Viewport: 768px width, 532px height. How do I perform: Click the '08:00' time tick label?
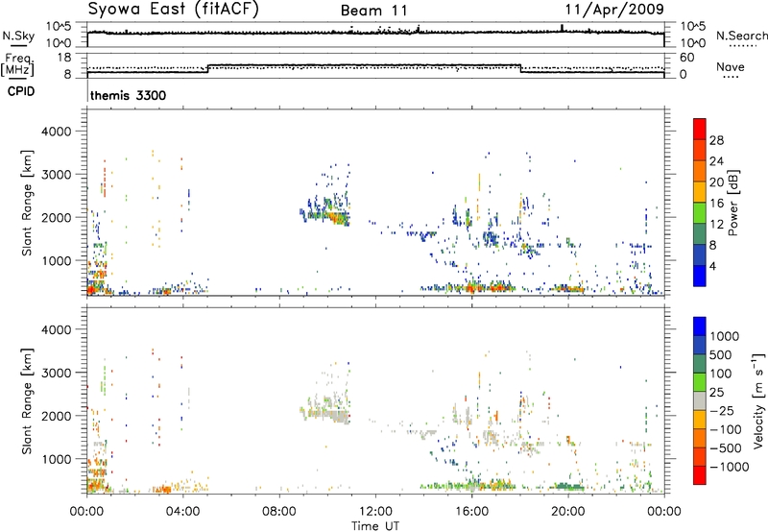(279, 512)
